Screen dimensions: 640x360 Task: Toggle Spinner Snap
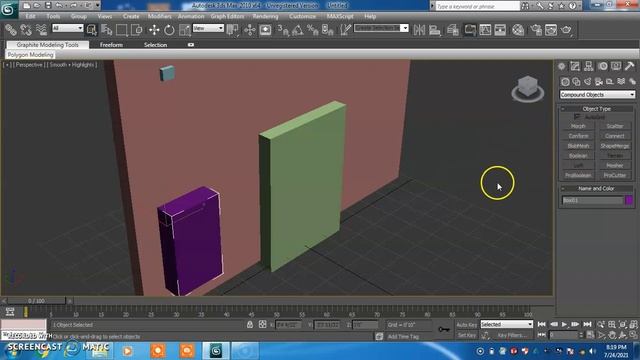point(328,30)
